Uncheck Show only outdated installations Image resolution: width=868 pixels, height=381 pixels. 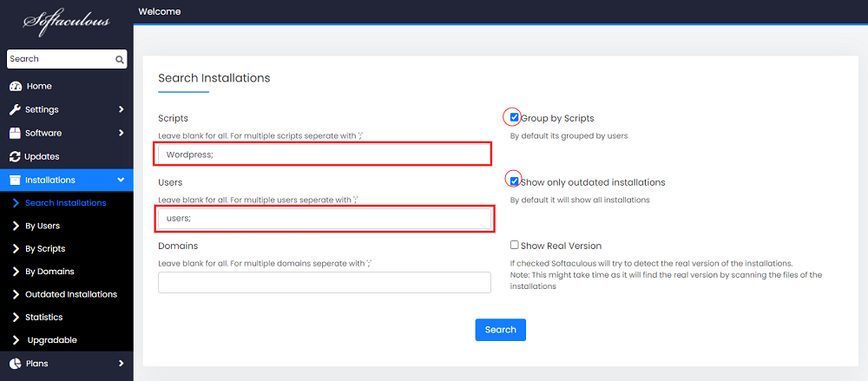514,181
